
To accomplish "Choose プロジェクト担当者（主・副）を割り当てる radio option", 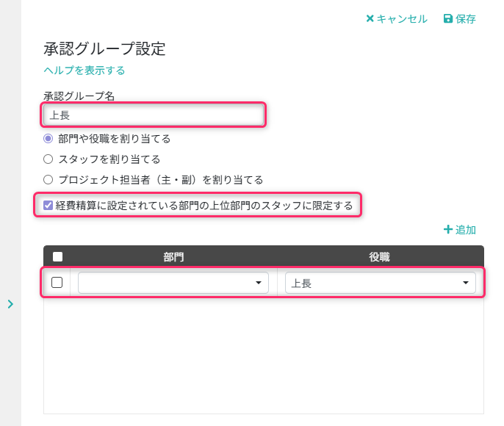I will pos(48,179).
